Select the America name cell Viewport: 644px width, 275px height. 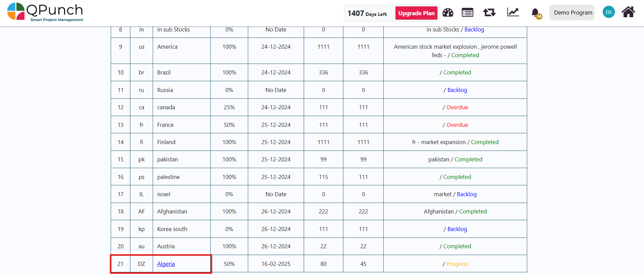[181, 51]
